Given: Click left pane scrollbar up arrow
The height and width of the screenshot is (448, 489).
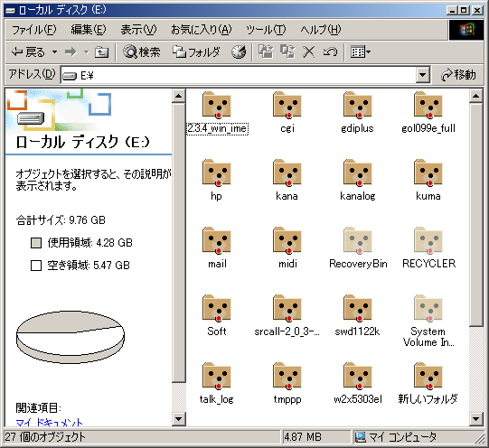Looking at the screenshot, I should click(x=179, y=96).
